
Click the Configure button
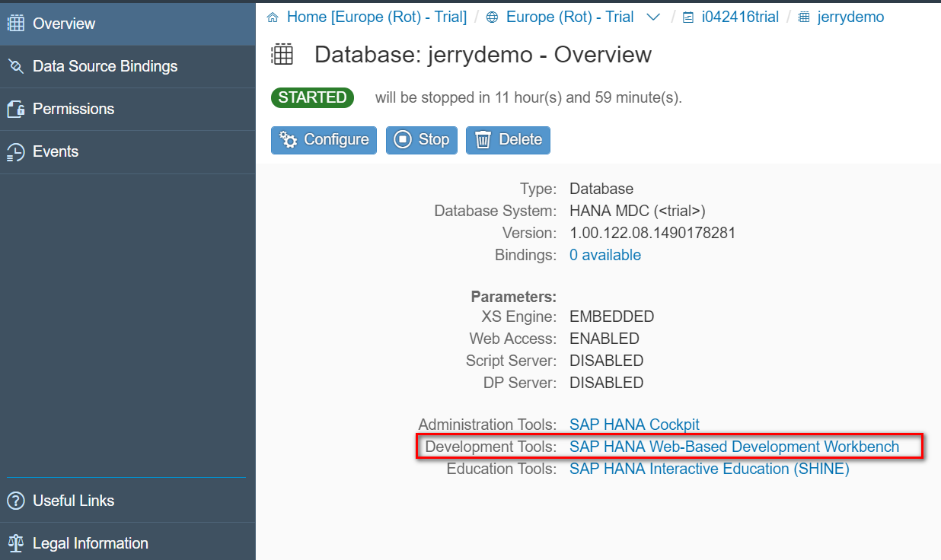[x=324, y=140]
